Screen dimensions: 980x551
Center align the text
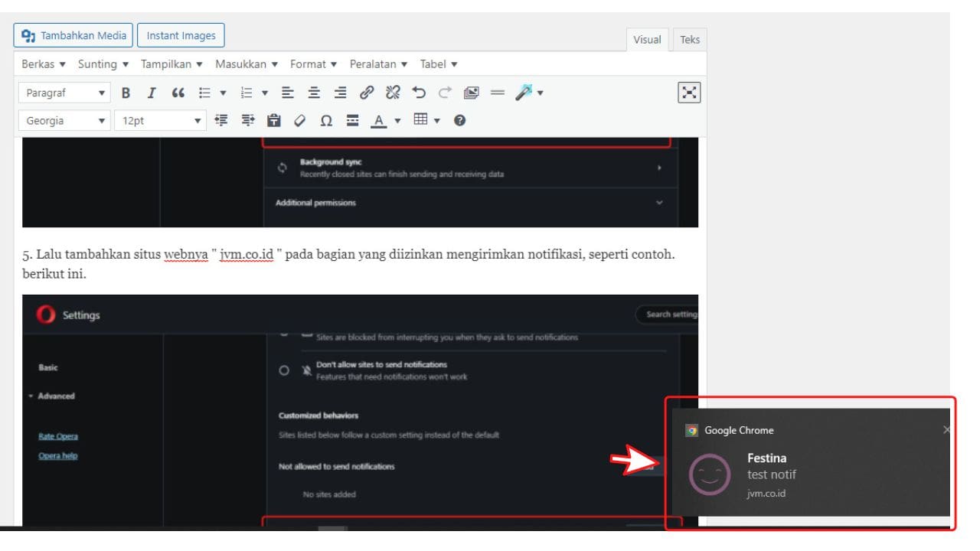[314, 93]
